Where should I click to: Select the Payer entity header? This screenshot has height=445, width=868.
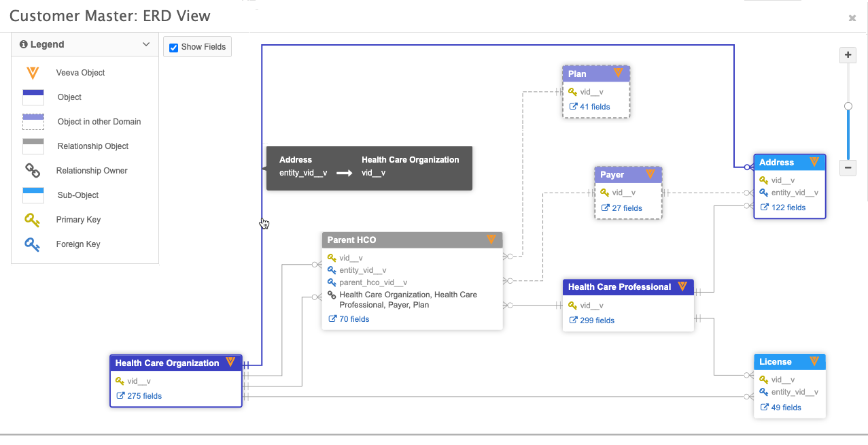click(629, 175)
